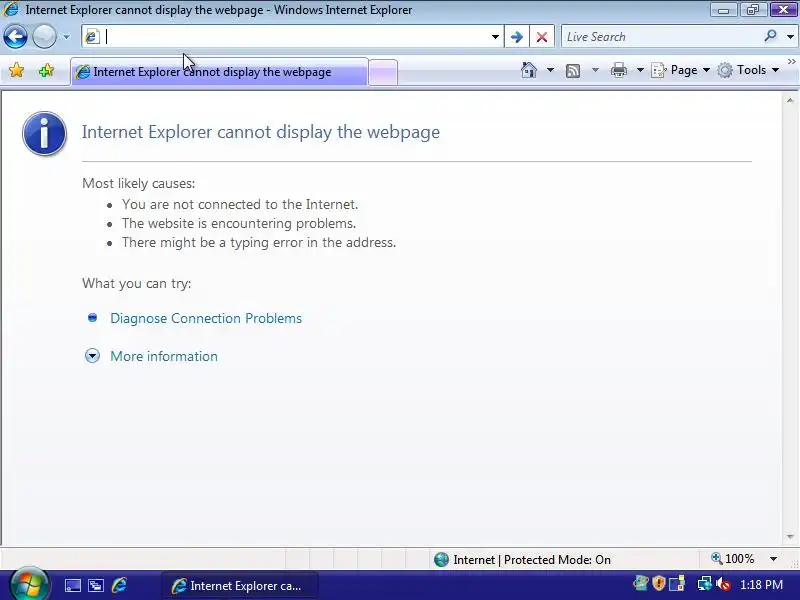Expand the Print options dropdown arrow
Image resolution: width=800 pixels, height=600 pixels.
(640, 70)
